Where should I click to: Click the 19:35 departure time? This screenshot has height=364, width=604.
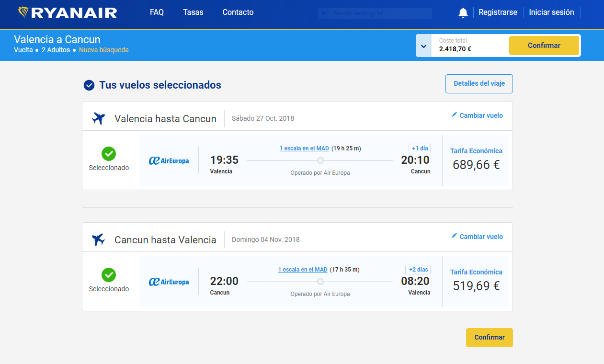[x=224, y=160]
